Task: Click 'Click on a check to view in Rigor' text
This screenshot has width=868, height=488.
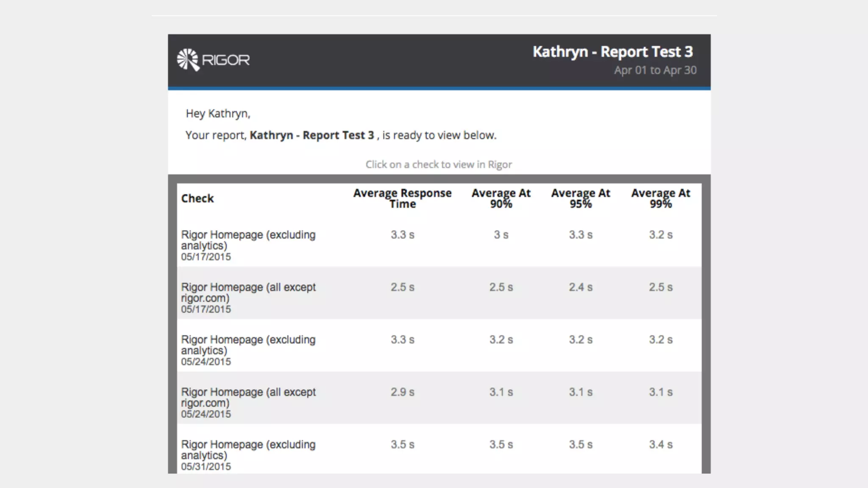Action: (x=439, y=164)
